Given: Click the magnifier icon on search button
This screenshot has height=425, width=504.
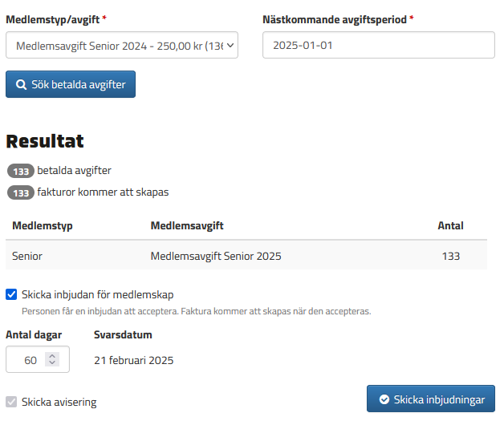Looking at the screenshot, I should click(20, 84).
